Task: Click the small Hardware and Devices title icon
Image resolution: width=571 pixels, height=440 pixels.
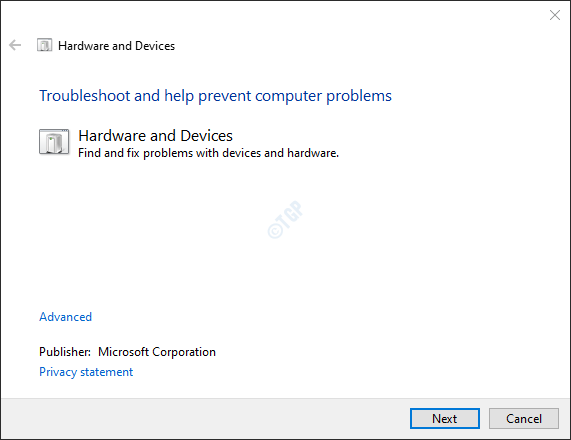Action: [x=44, y=45]
